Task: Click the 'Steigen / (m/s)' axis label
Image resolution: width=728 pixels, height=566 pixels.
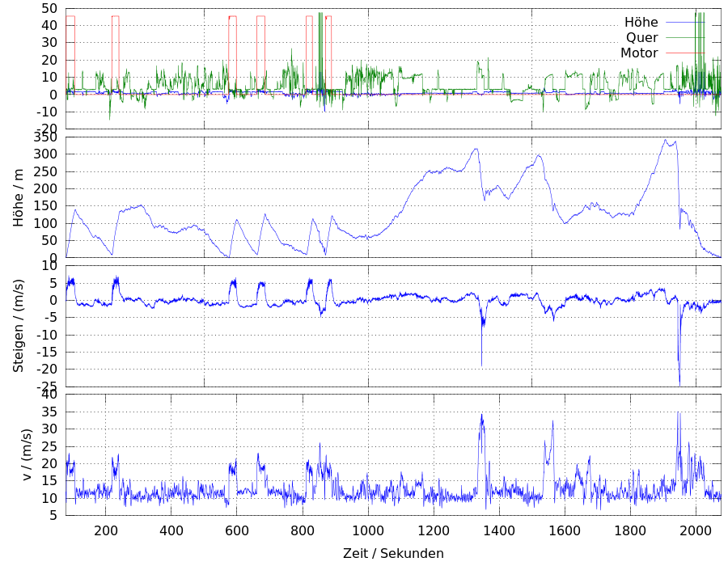Action: [19, 325]
